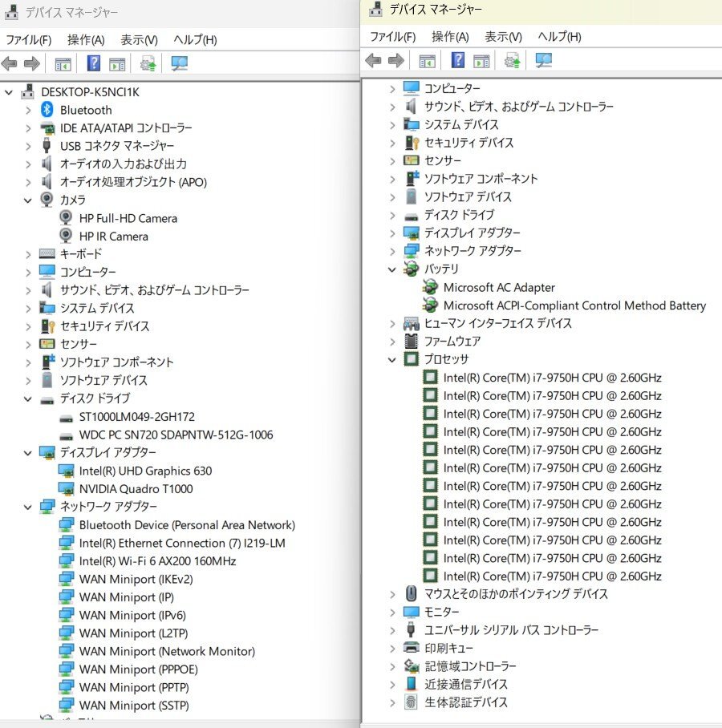Select WAN Miniport (IKEv2)
This screenshot has width=722, height=728.
pyautogui.click(x=136, y=580)
